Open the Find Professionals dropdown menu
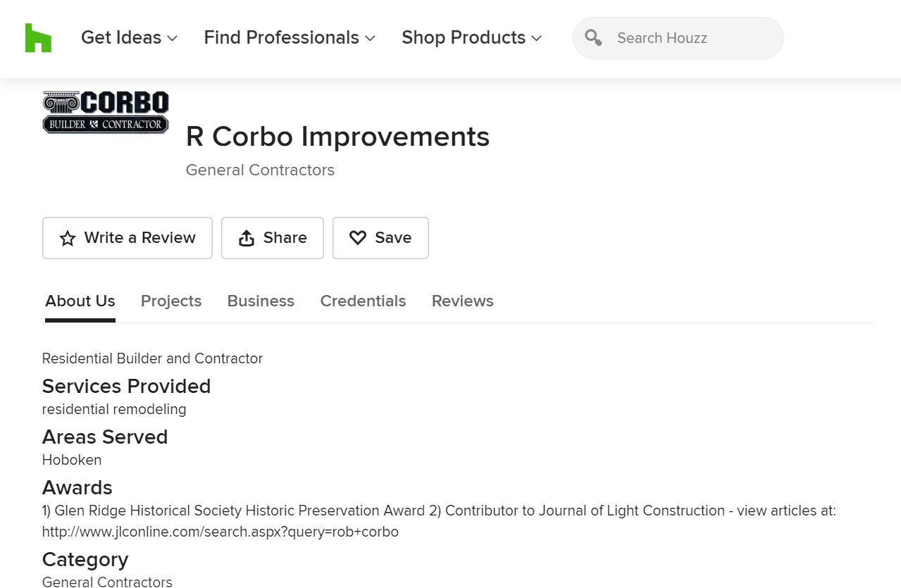 pos(290,38)
